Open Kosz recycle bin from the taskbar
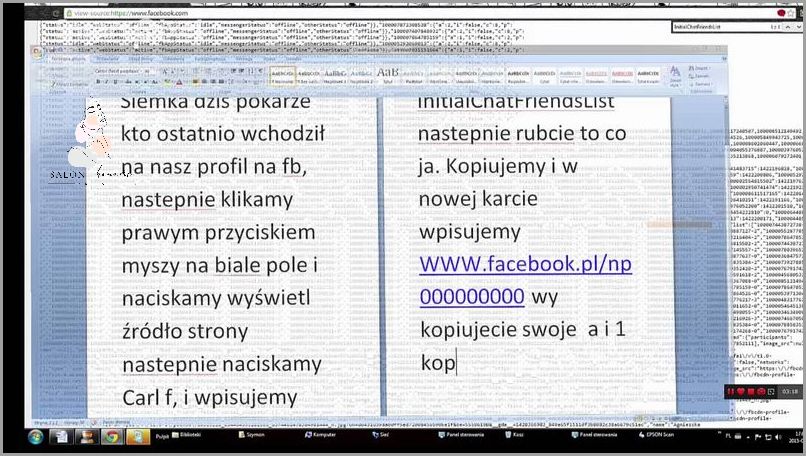This screenshot has width=806, height=456. click(515, 434)
